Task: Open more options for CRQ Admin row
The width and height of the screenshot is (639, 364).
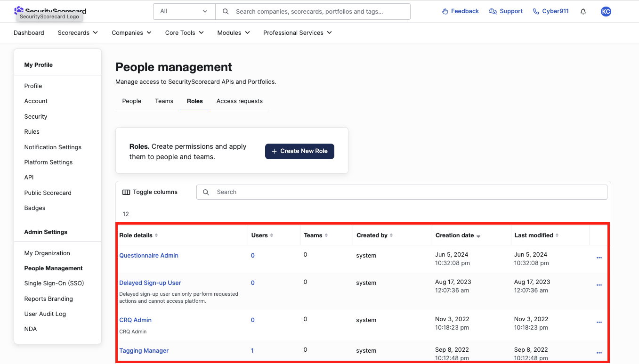Action: pos(599,323)
